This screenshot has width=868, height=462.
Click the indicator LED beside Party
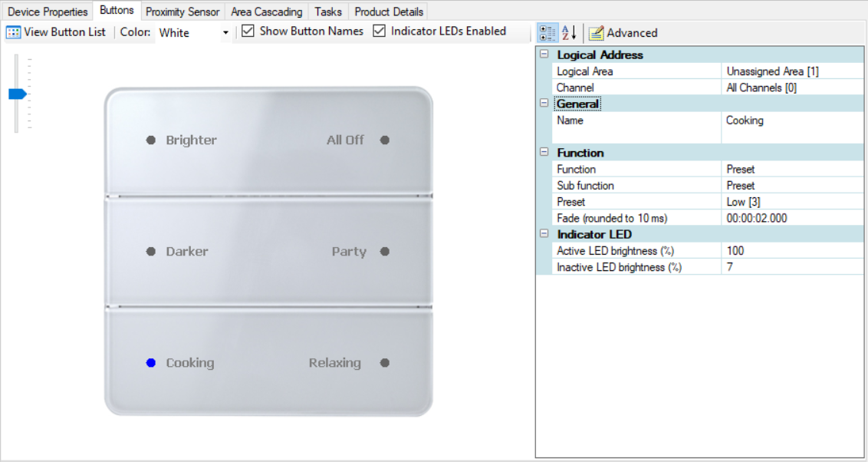click(x=383, y=251)
